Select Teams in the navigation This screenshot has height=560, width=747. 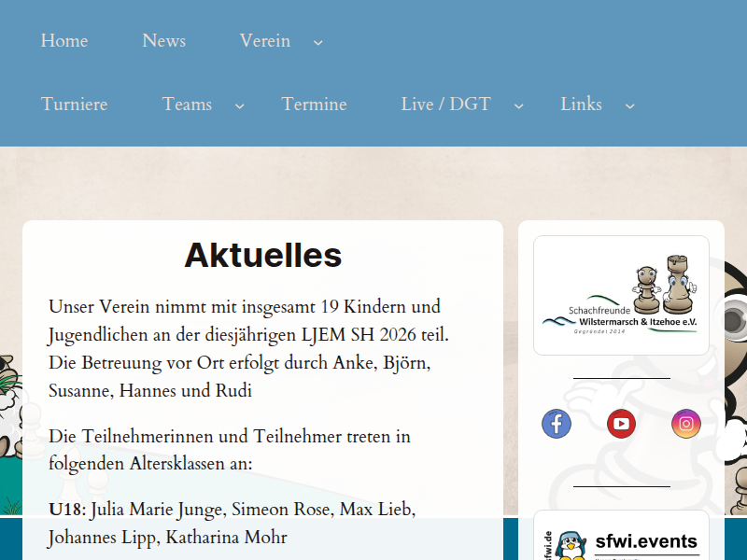(187, 105)
